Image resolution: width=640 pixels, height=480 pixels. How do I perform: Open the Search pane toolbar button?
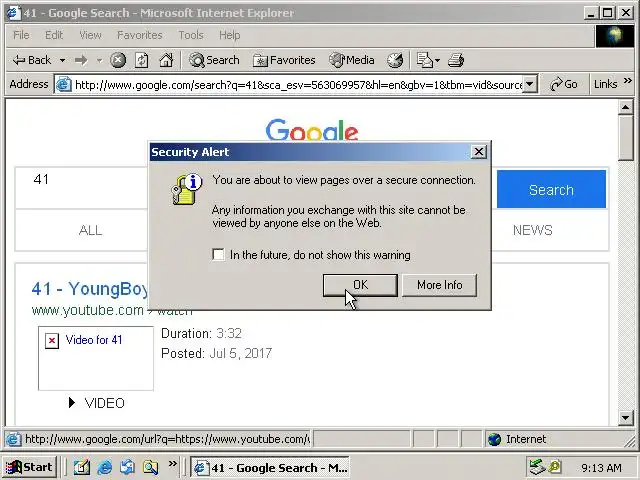pos(214,60)
